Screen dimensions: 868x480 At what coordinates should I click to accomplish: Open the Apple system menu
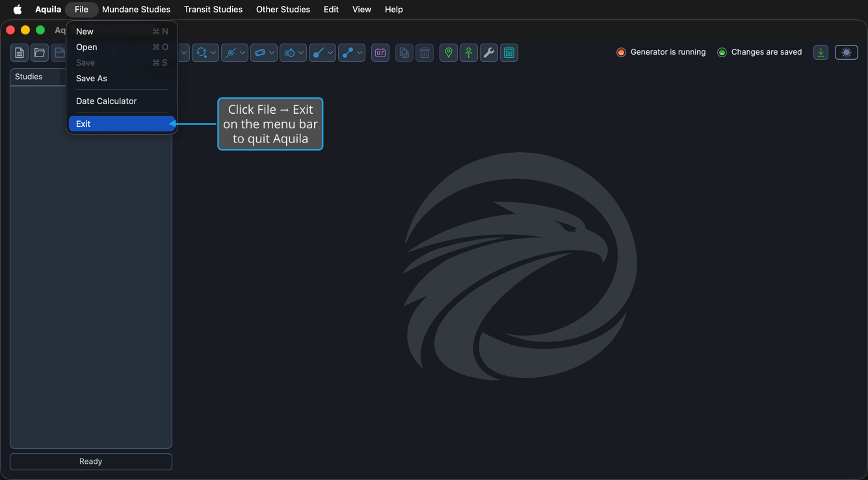tap(18, 9)
